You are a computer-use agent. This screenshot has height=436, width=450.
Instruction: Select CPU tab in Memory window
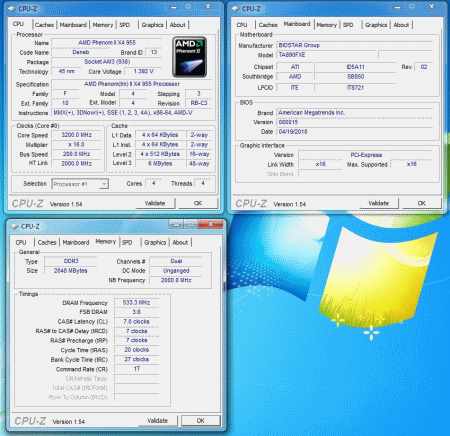click(21, 242)
